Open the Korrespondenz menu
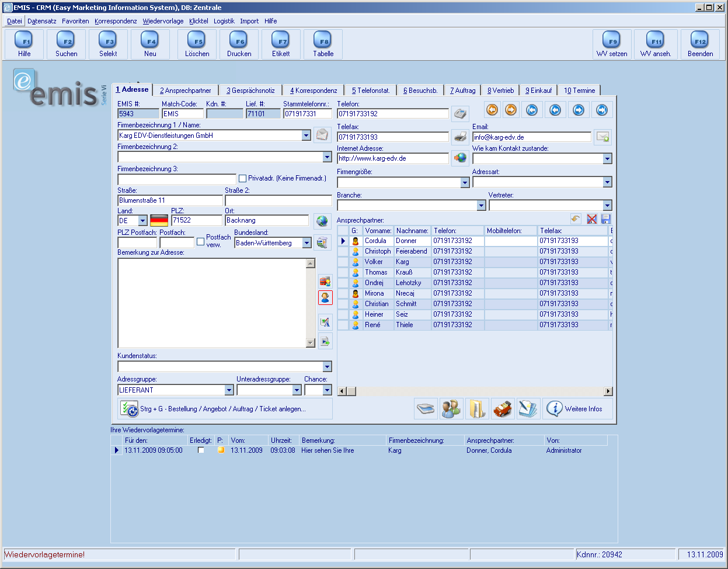 pyautogui.click(x=116, y=21)
